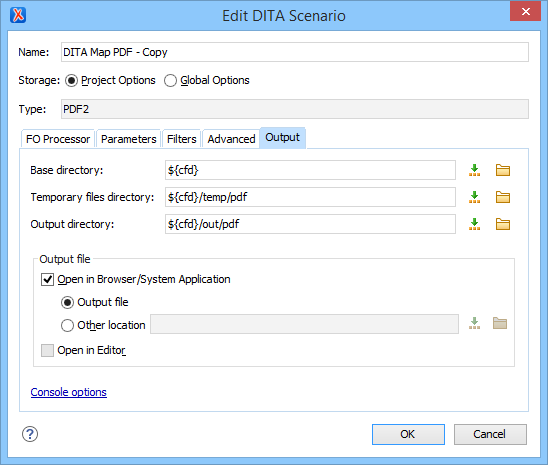Select the Output file radio button
Image resolution: width=549 pixels, height=465 pixels.
67,302
